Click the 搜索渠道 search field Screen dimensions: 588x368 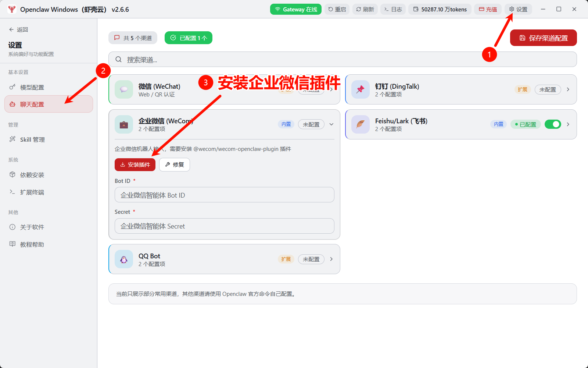343,59
